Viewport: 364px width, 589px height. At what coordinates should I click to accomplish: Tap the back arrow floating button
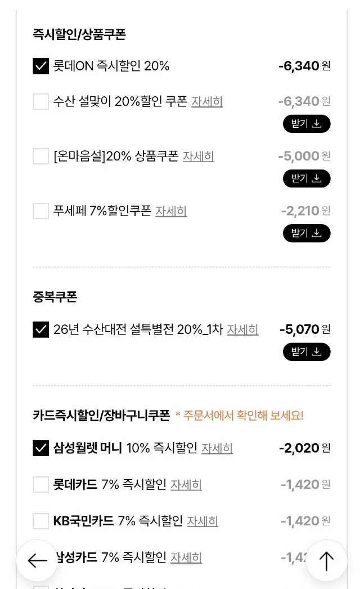(x=37, y=560)
